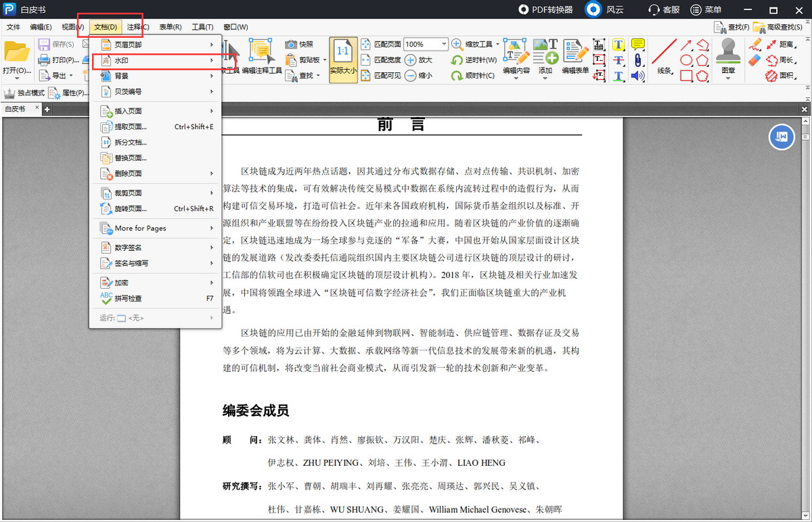Choose 数字签名 menu entry
This screenshot has width=812, height=522.
(156, 247)
